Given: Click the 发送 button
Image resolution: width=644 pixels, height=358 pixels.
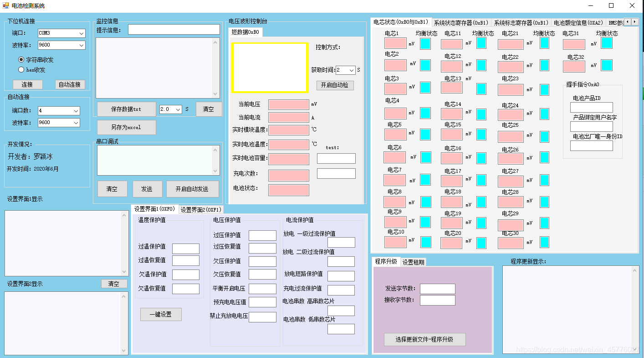Looking at the screenshot, I should click(x=147, y=189).
